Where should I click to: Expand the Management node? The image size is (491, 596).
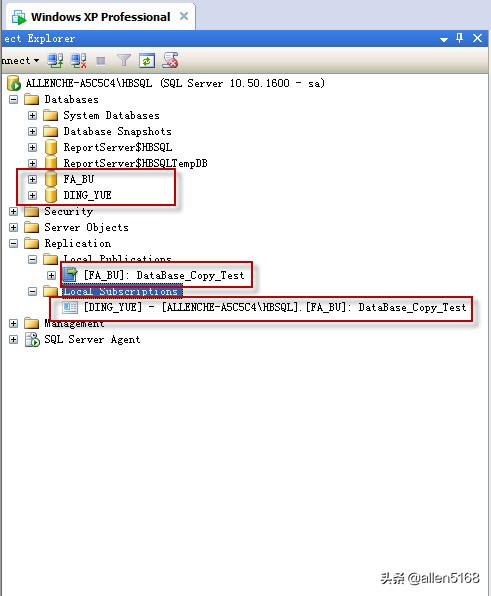pyautogui.click(x=14, y=323)
